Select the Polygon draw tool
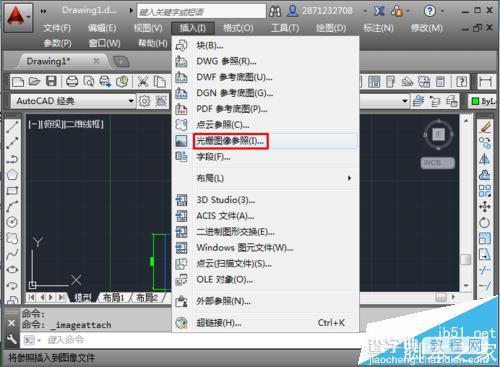This screenshot has height=367, width=500. pos(12,175)
